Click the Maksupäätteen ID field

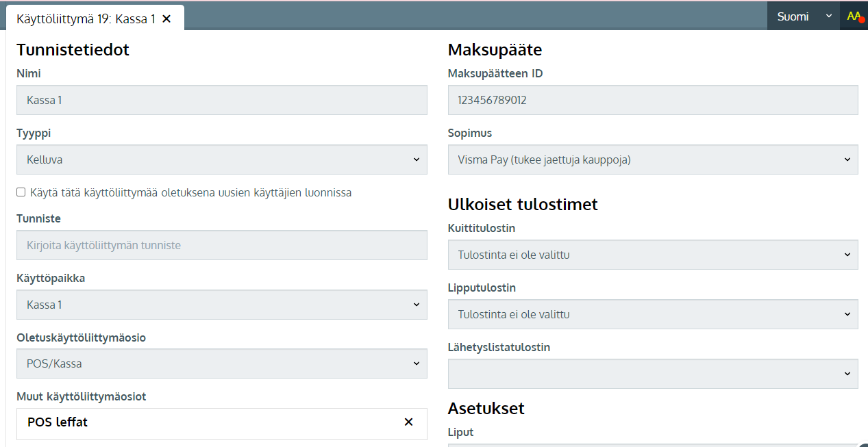click(x=653, y=100)
